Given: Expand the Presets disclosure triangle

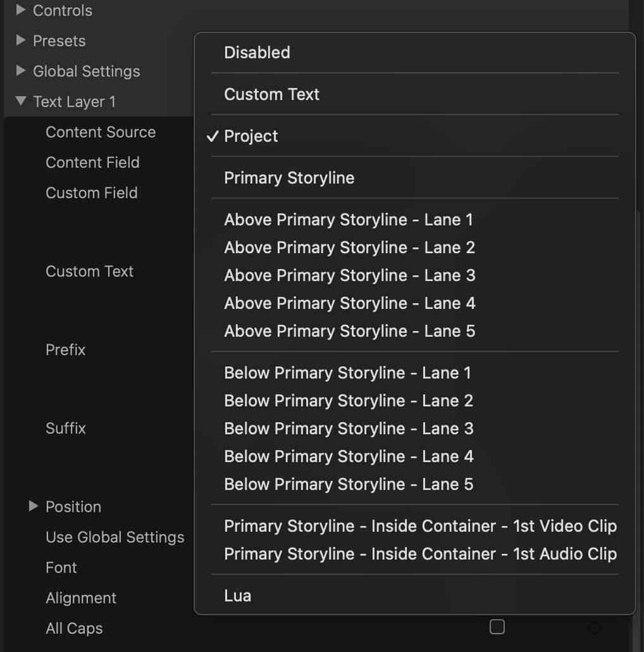Looking at the screenshot, I should click(x=21, y=41).
